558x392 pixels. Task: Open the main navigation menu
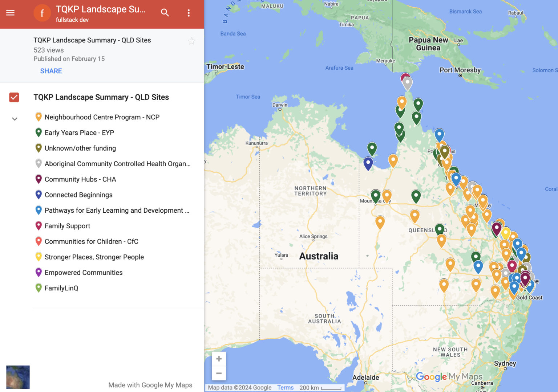tap(10, 13)
